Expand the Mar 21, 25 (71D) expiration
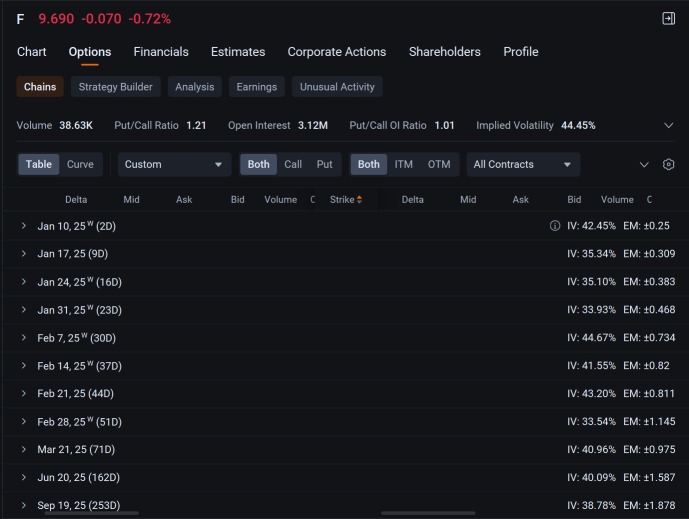Screen dimensions: 689x519 [24, 450]
